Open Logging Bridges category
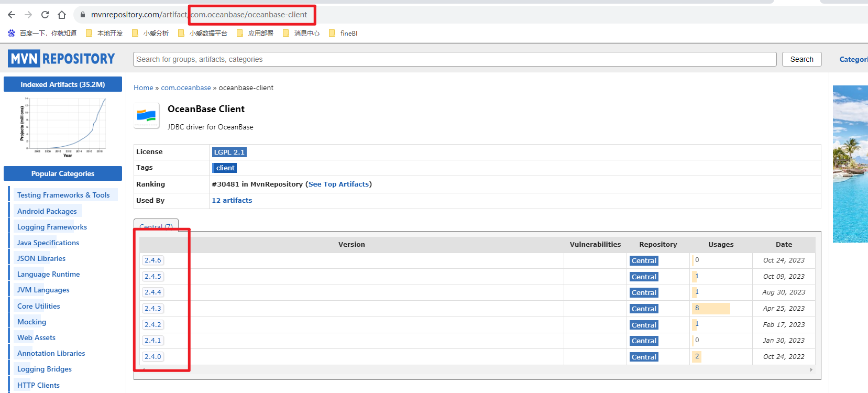Image resolution: width=868 pixels, height=393 pixels. 45,369
